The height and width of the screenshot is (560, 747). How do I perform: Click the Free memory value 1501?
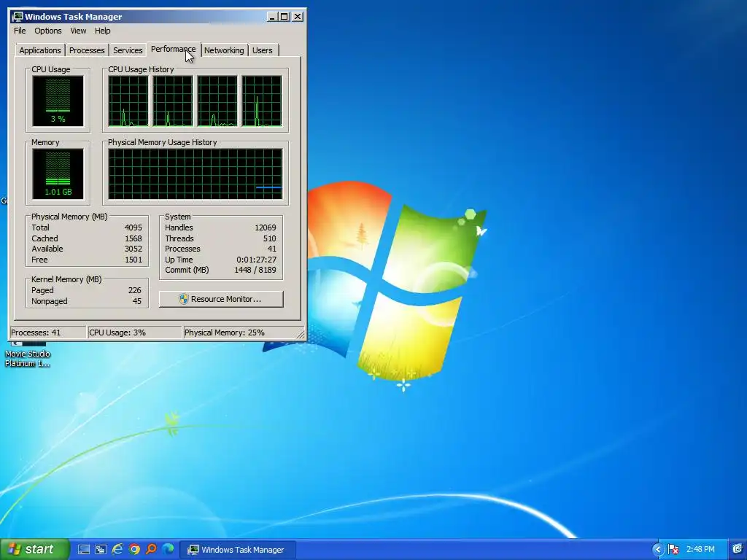[133, 260]
